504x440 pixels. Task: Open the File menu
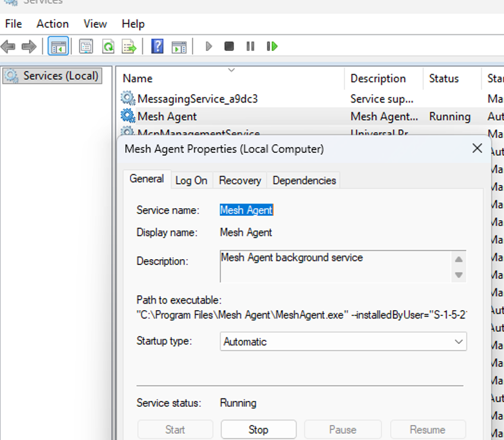[x=14, y=24]
